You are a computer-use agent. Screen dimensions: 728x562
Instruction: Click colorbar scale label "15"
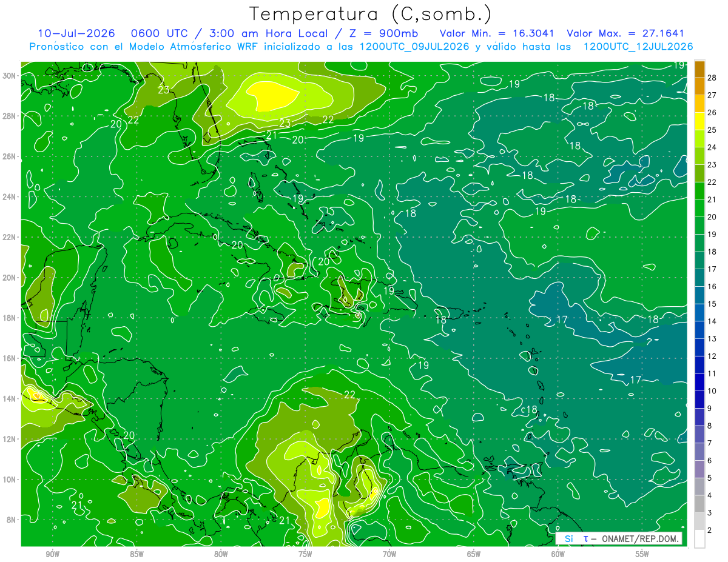712,304
